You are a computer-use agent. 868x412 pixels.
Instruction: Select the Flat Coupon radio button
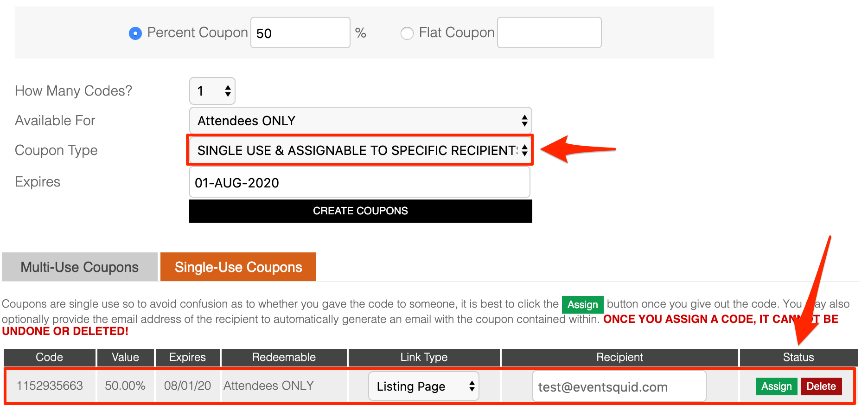point(407,33)
